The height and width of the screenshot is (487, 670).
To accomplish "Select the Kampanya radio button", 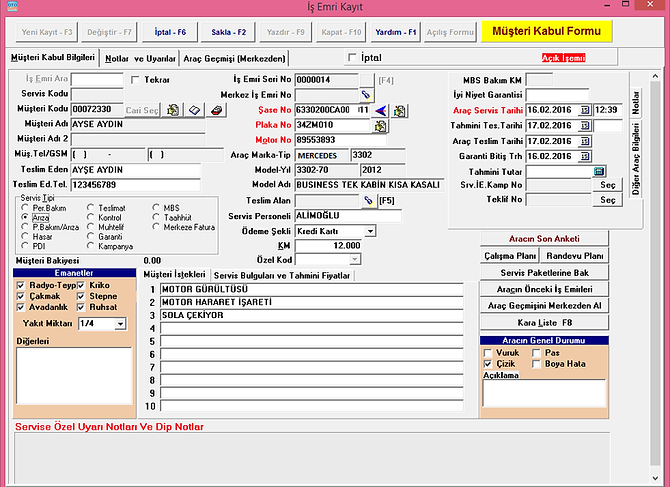I will pos(90,246).
